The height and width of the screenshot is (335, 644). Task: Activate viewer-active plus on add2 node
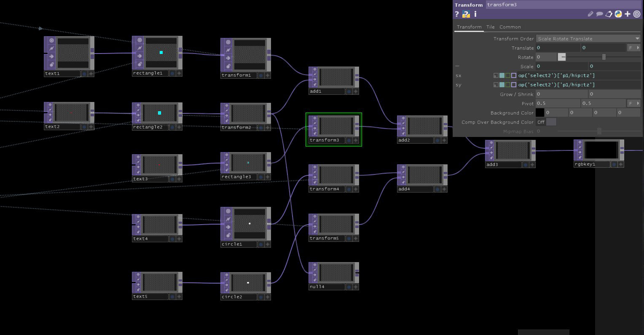[x=444, y=140]
